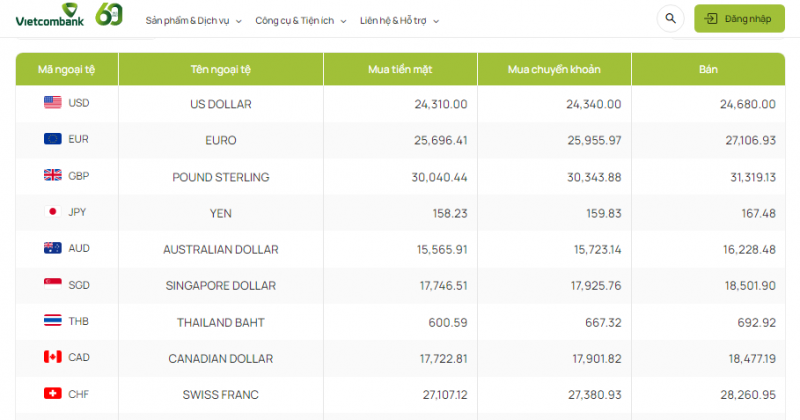Click the THB cash buy rate 600.59
This screenshot has height=420, width=800.
(x=448, y=323)
